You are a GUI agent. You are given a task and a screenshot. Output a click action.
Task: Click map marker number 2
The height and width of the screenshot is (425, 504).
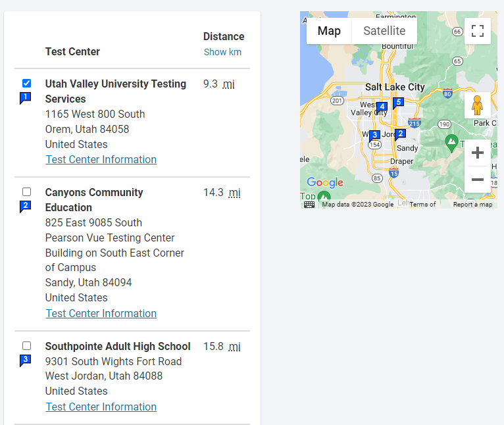tap(400, 134)
